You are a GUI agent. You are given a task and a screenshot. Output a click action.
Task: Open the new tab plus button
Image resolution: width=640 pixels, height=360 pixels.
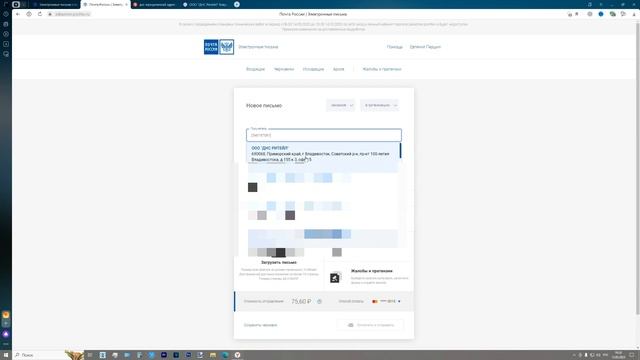click(237, 4)
